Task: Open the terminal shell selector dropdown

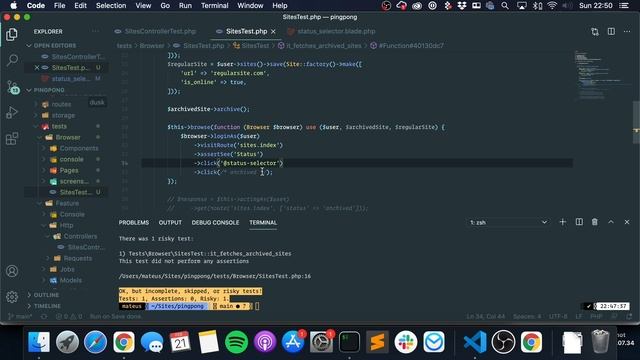Action: click(508, 222)
